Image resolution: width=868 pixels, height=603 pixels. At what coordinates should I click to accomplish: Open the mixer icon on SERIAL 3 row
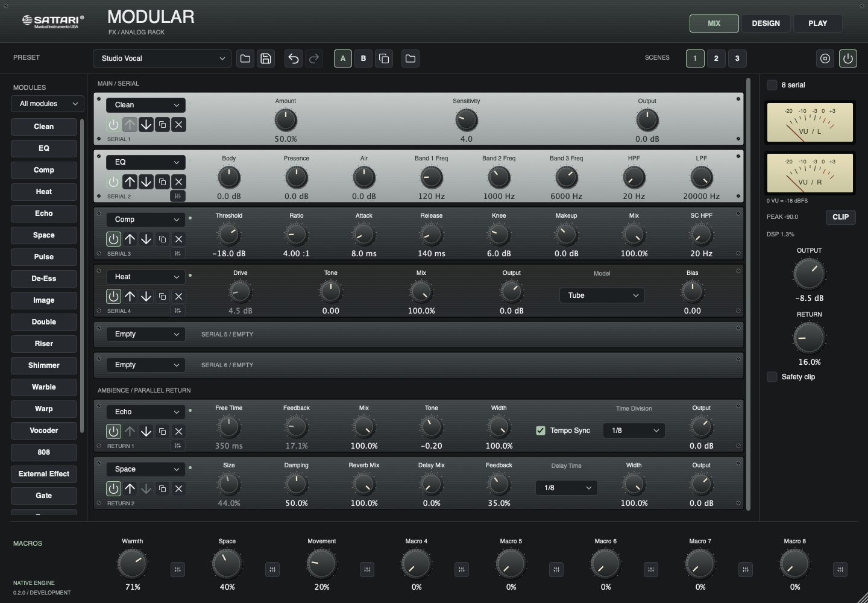tap(178, 254)
